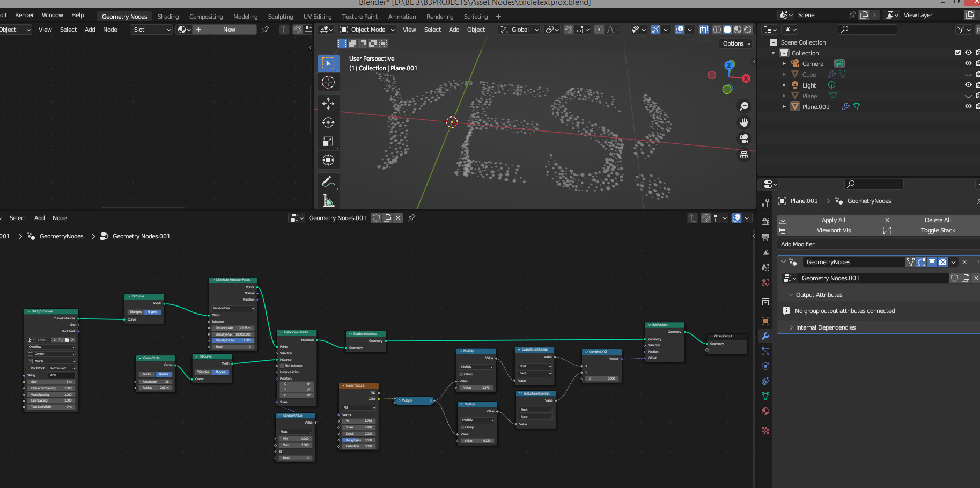
Task: Open the Help menu
Action: [78, 15]
